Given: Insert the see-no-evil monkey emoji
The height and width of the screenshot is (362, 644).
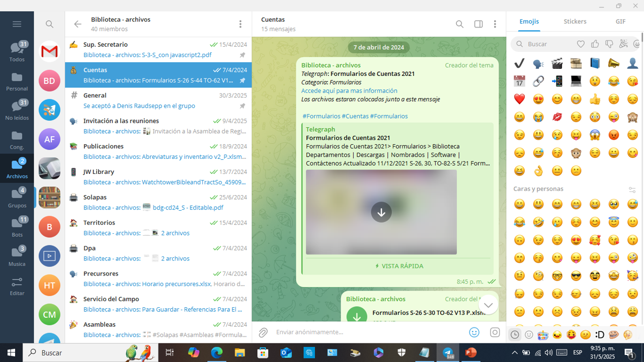Looking at the screenshot, I should (x=632, y=117).
